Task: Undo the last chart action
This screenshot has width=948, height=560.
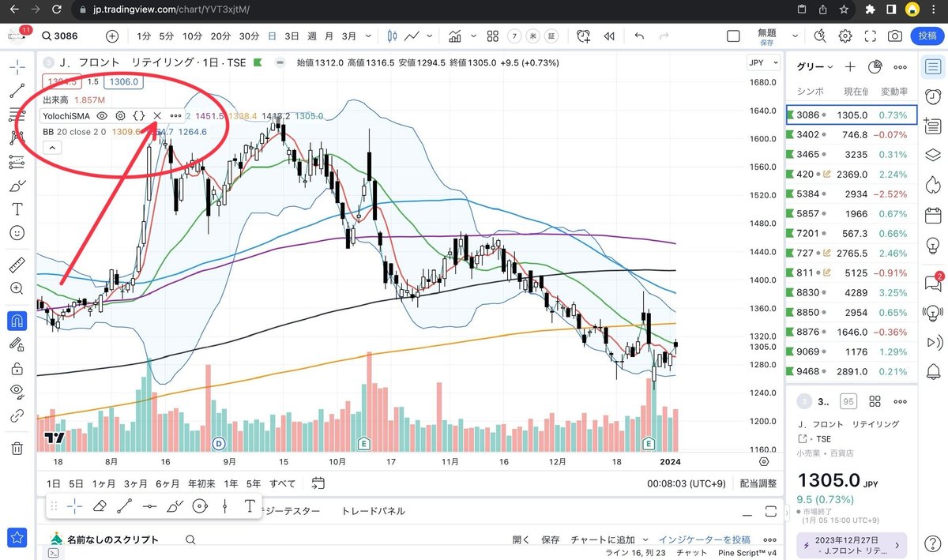Action: (x=639, y=36)
